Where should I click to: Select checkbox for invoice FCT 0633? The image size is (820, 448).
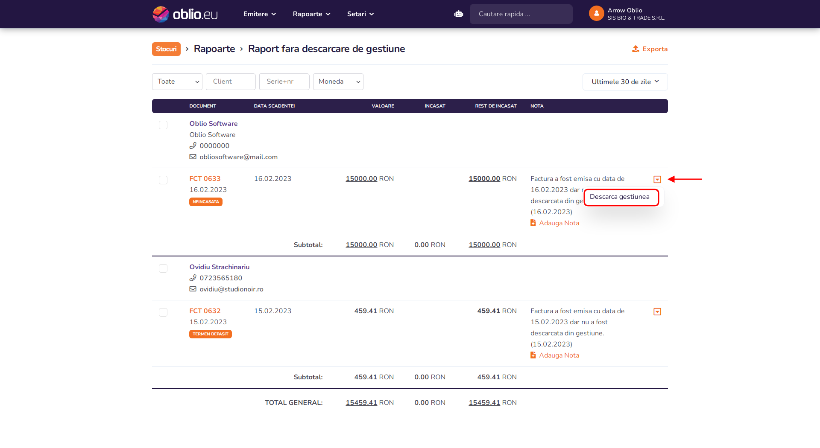click(163, 180)
